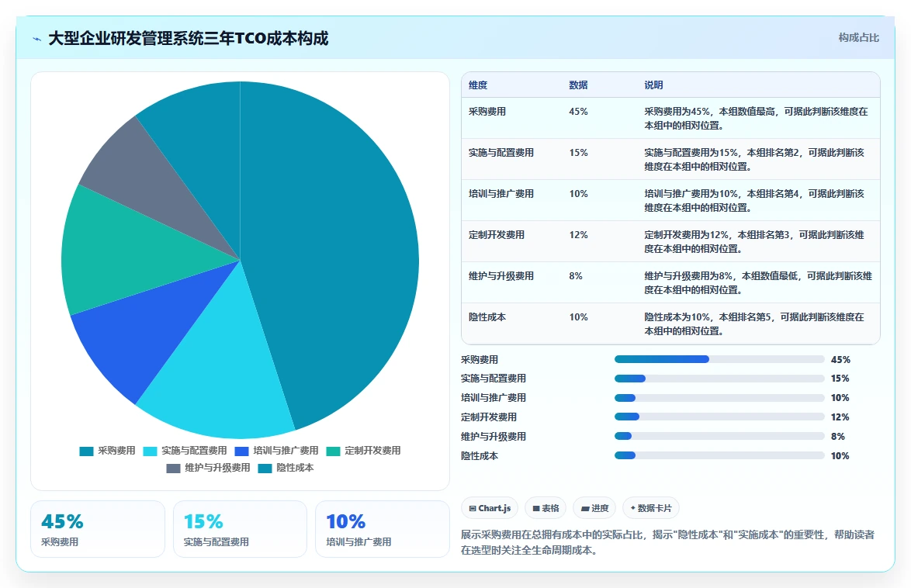Click the 说明 column header

point(653,85)
